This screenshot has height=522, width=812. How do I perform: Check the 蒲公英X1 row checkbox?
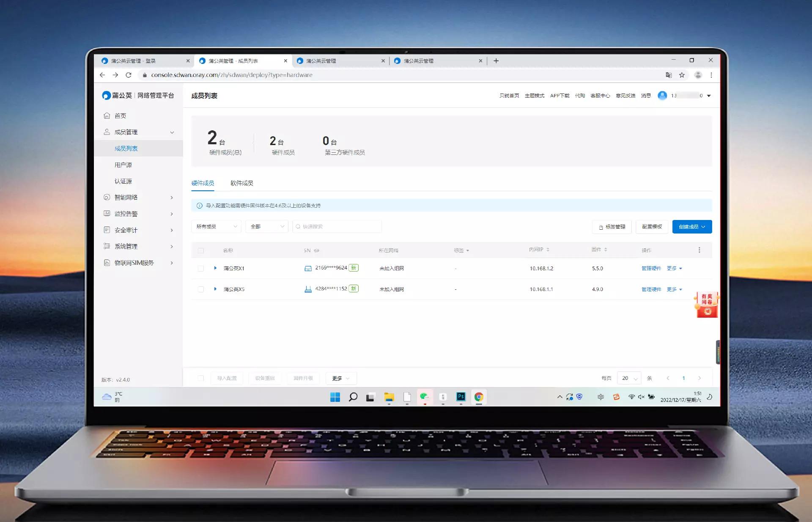pyautogui.click(x=201, y=268)
